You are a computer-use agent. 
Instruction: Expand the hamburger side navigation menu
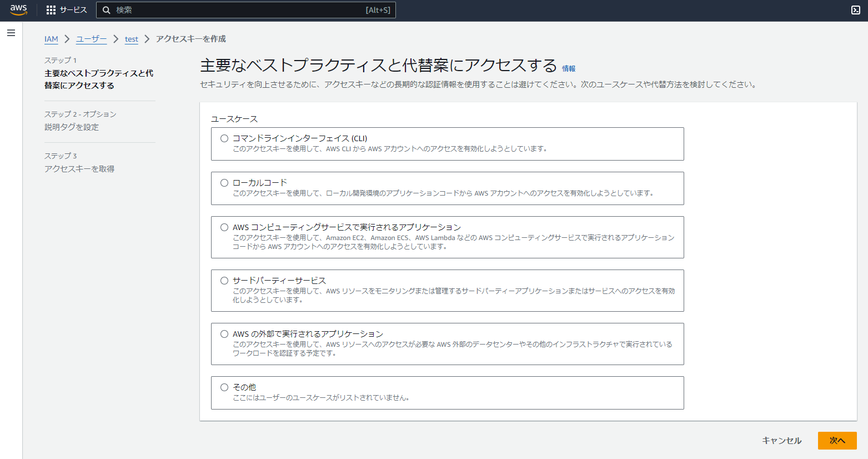click(11, 33)
